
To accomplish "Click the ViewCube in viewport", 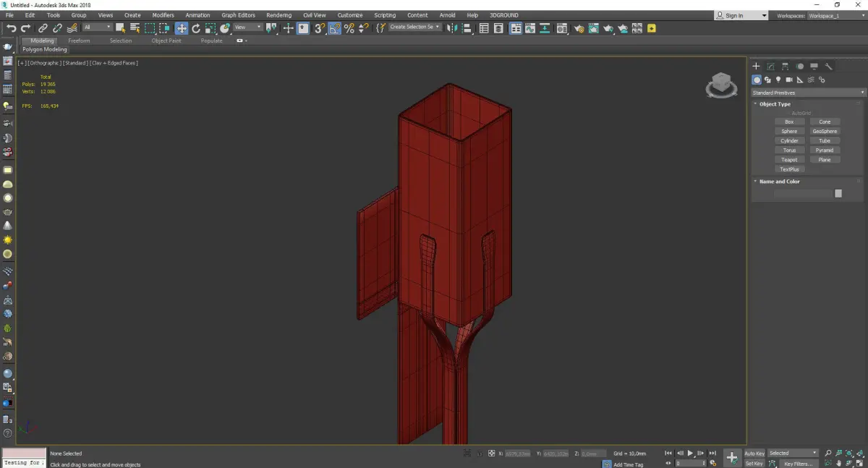I will tap(721, 85).
